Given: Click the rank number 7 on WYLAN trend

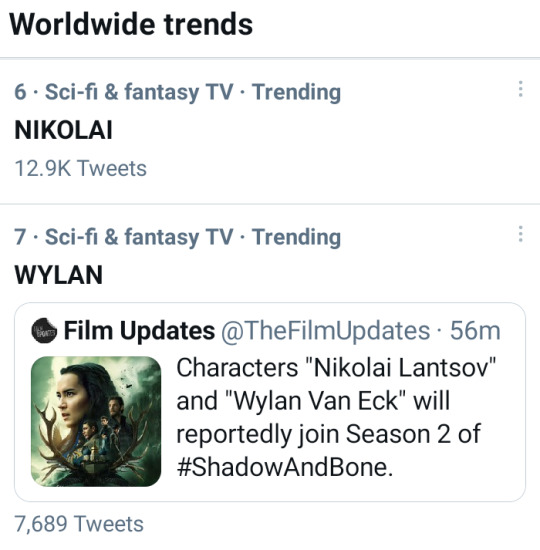Looking at the screenshot, I should point(20,237).
